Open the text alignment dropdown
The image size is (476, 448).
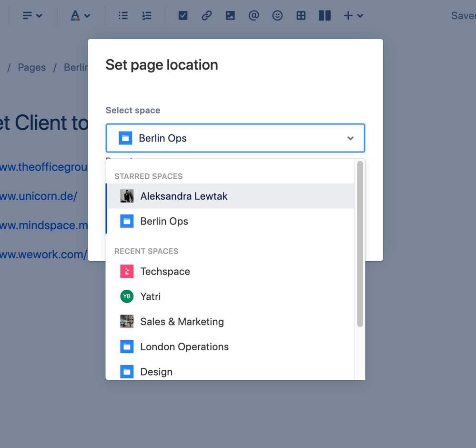[x=32, y=16]
